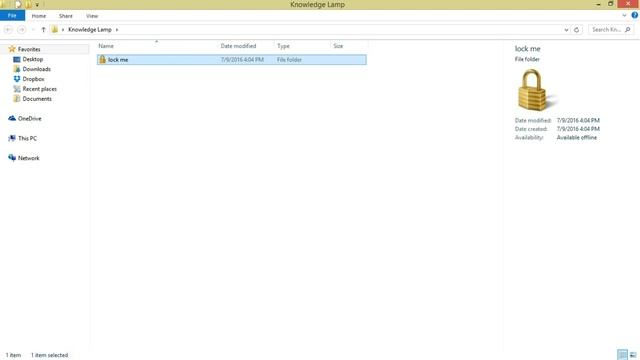Expand the chevron before Knowledge Lamp breadcrumb
640x360 pixels.
63,30
